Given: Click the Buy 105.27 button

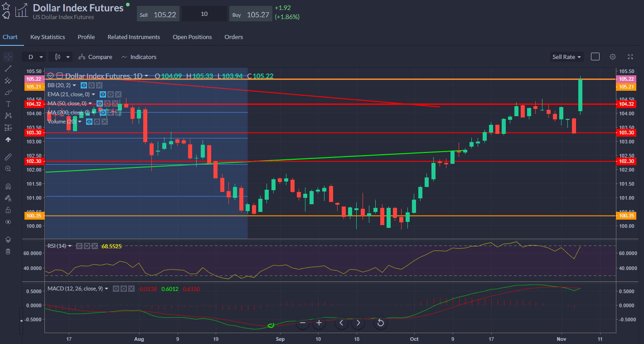Looking at the screenshot, I should pos(251,14).
